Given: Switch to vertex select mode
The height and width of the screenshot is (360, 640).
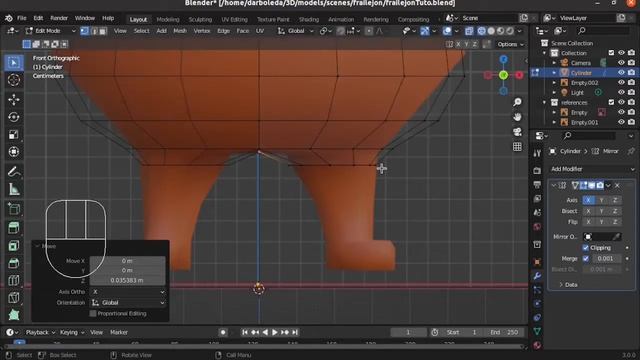Looking at the screenshot, I should coord(84,31).
